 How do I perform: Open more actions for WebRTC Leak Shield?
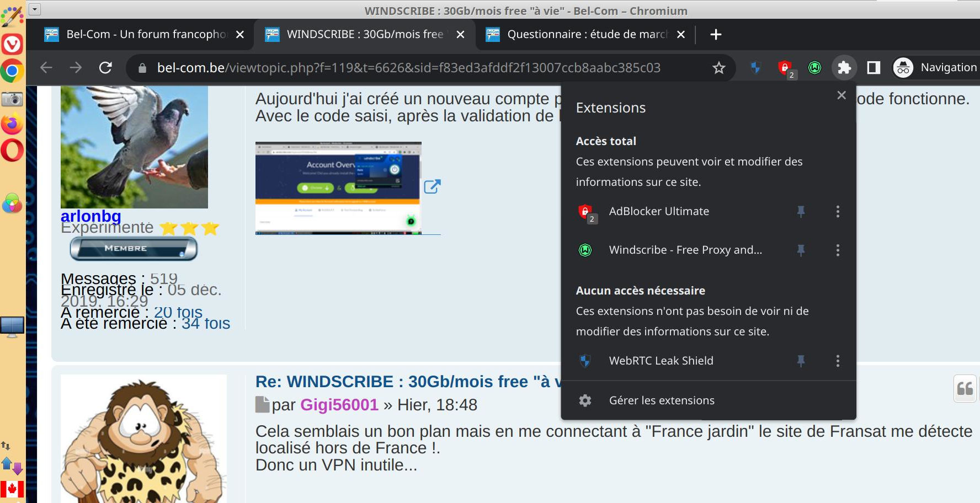838,361
